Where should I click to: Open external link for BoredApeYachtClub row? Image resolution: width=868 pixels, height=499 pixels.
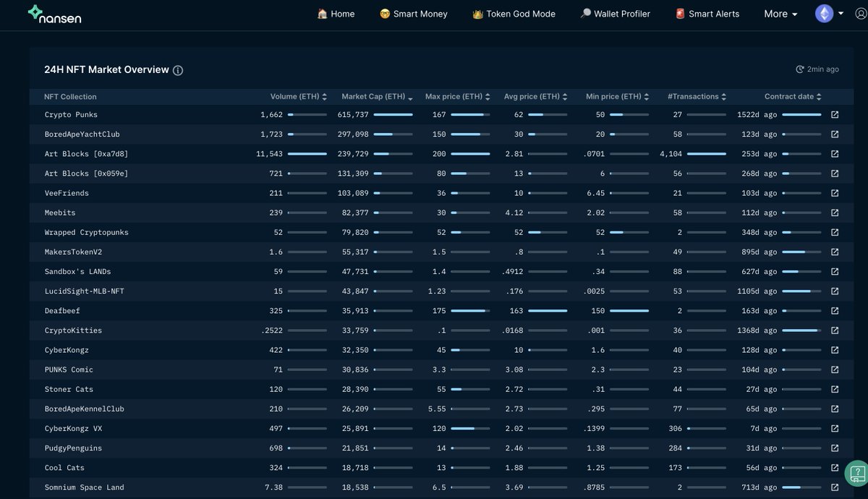835,135
